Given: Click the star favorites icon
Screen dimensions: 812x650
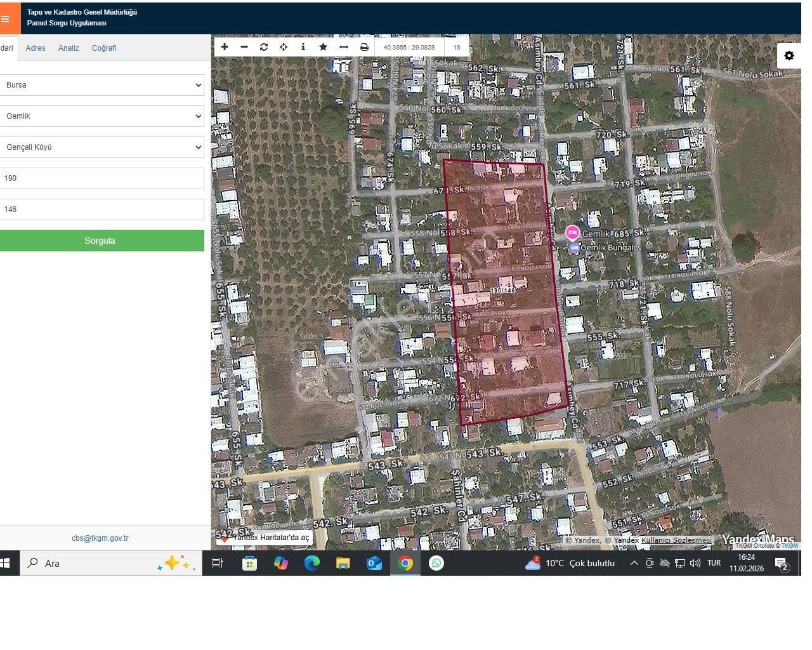Looking at the screenshot, I should point(323,47).
